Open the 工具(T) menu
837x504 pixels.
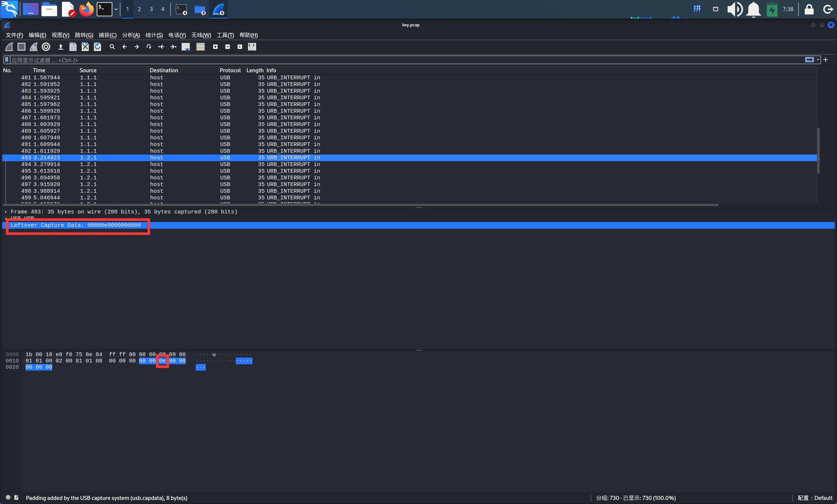tap(225, 35)
